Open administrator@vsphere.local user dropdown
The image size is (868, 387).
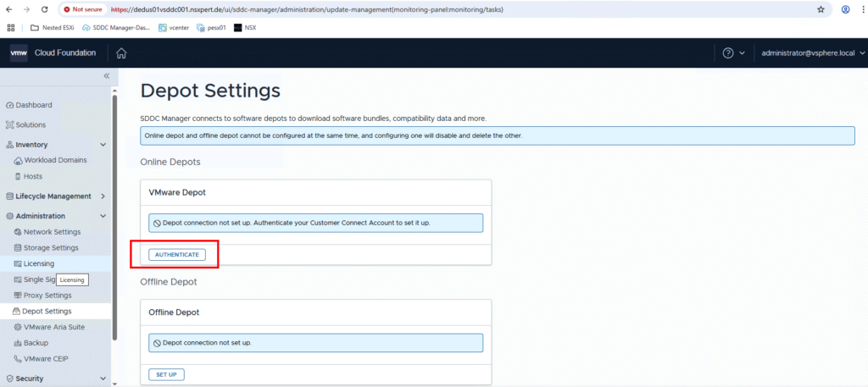click(813, 53)
